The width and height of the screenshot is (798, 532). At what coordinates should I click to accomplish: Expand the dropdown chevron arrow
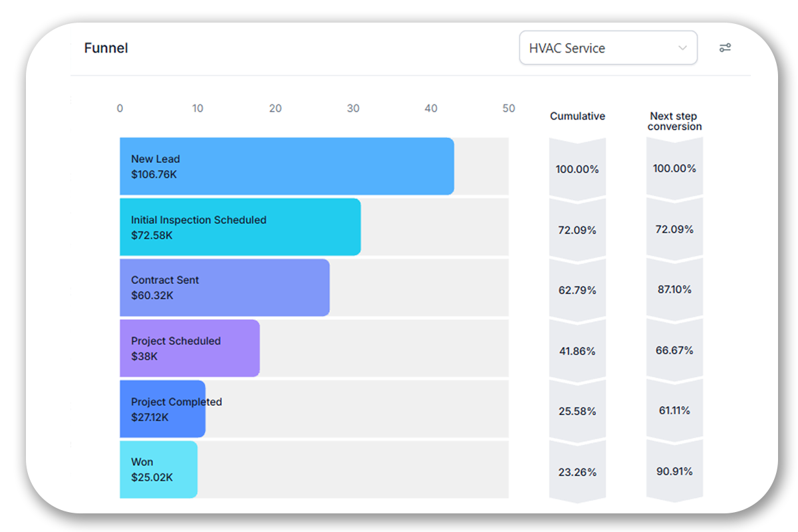682,48
